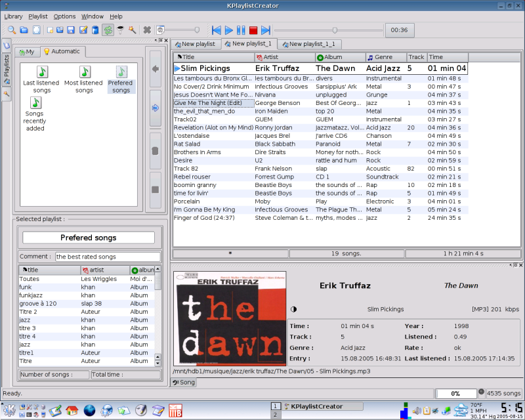Switch to virtual desktop 2 in pager
Viewport: 525px width, 420px height.
[275, 415]
